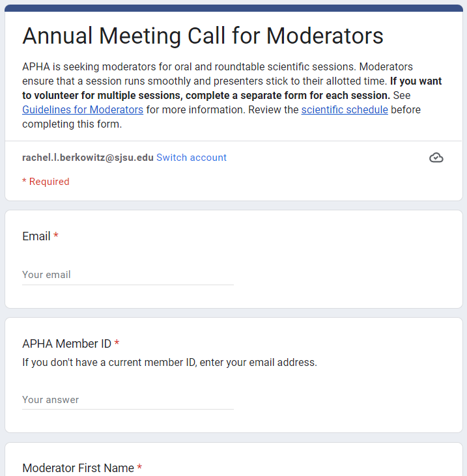Viewport: 467px width, 476px height.
Task: Click the red asterisk beside Moderator First Name
Action: pyautogui.click(x=139, y=467)
